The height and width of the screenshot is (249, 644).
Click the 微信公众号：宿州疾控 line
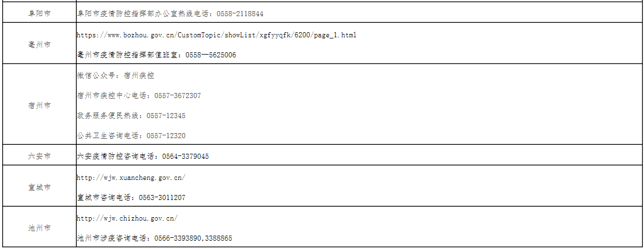115,76
